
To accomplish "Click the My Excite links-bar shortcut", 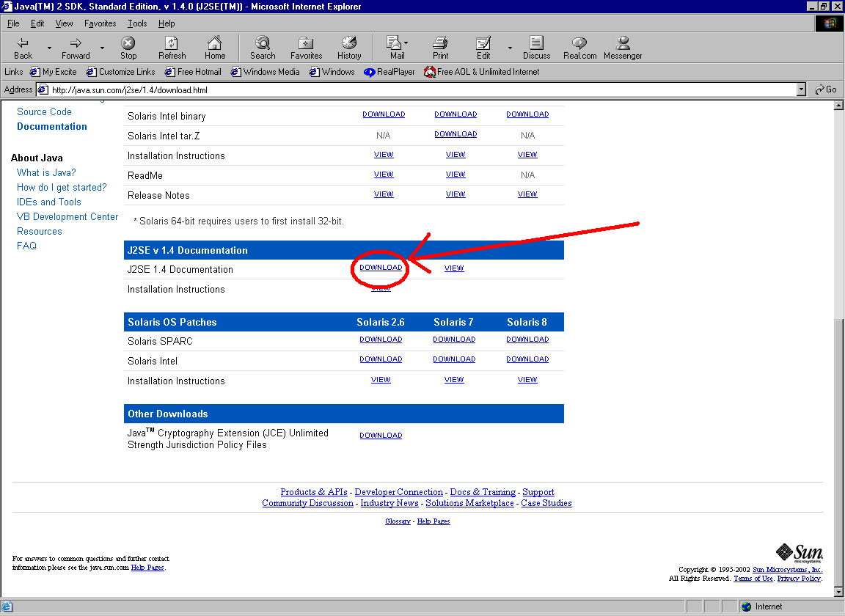I will [x=53, y=72].
